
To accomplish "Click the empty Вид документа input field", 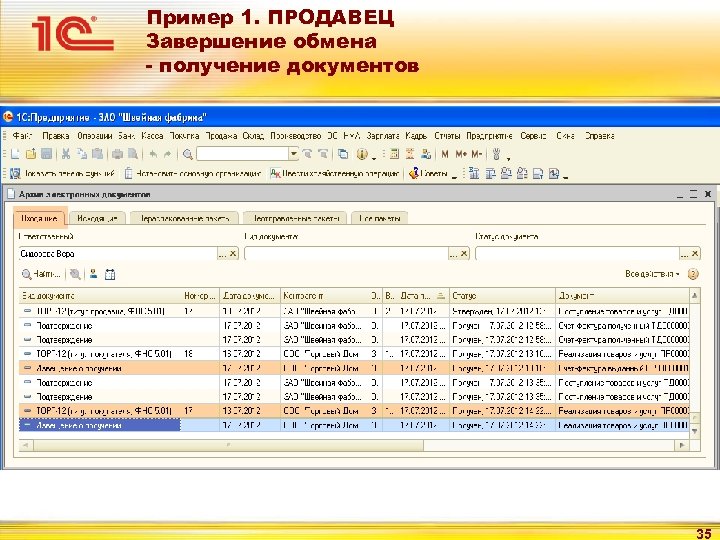I will pos(346,253).
